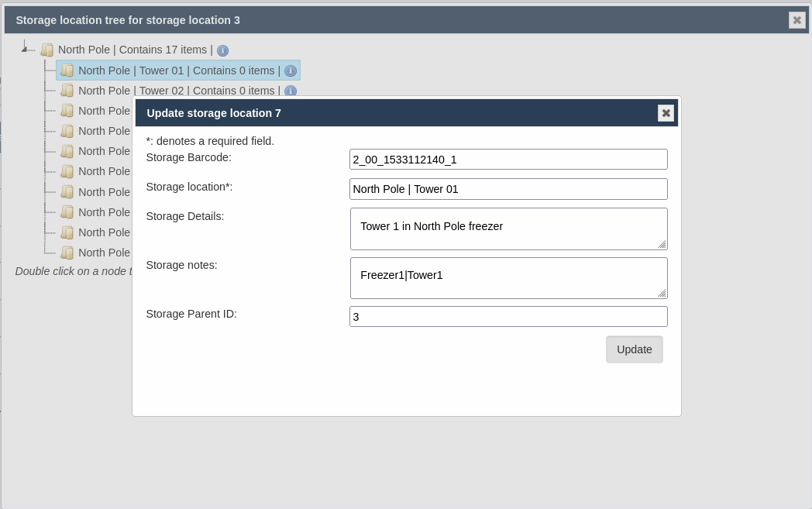
Task: Click info icon for Tower 02 node
Action: (x=291, y=91)
